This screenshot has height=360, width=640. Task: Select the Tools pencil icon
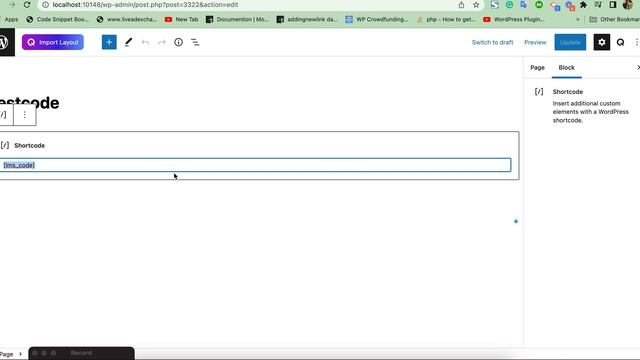[129, 42]
